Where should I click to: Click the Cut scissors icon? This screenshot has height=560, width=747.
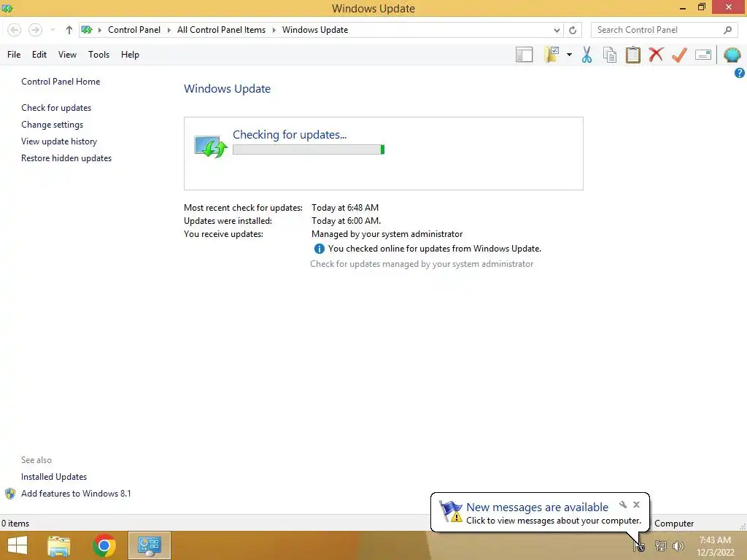587,54
